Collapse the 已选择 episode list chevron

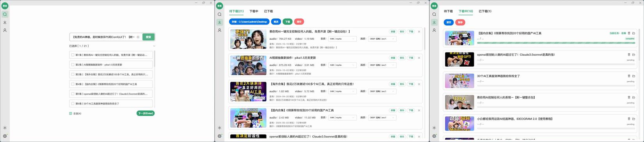click(x=154, y=46)
